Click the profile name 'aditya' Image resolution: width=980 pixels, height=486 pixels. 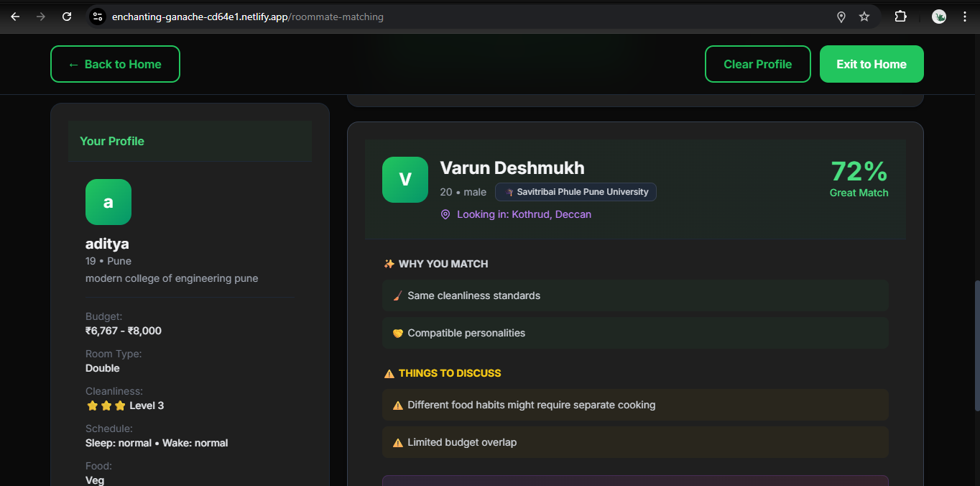point(107,244)
